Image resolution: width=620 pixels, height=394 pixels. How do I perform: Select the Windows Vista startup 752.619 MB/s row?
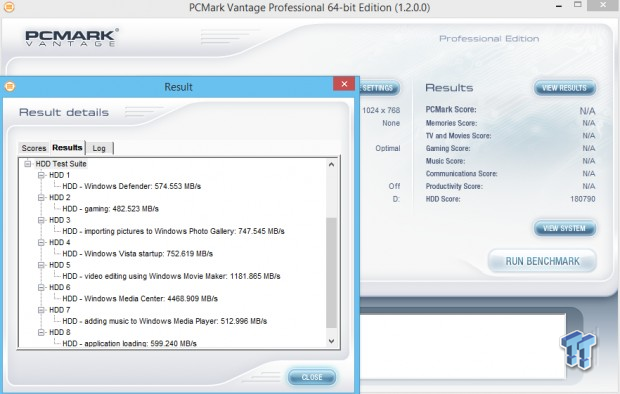(138, 254)
